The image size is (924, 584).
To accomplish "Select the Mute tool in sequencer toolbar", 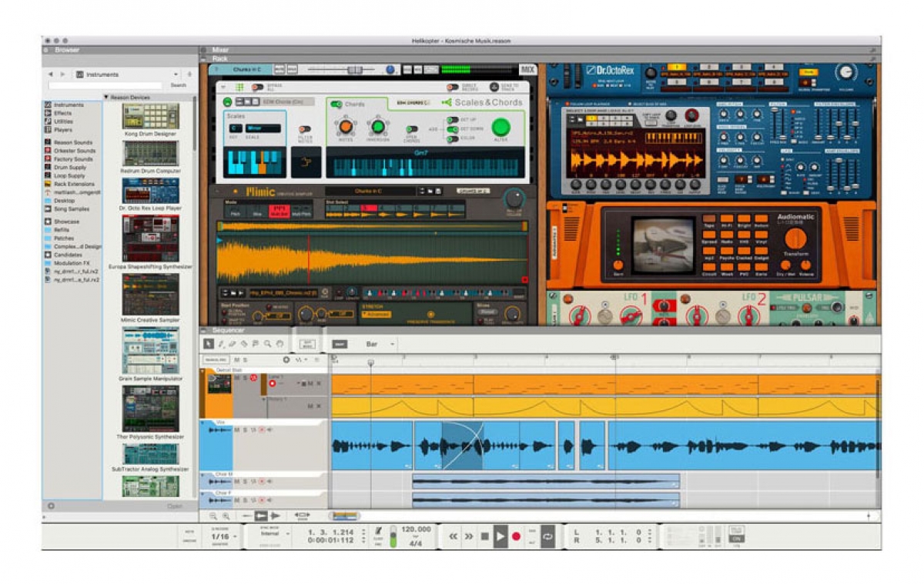I will pos(255,344).
